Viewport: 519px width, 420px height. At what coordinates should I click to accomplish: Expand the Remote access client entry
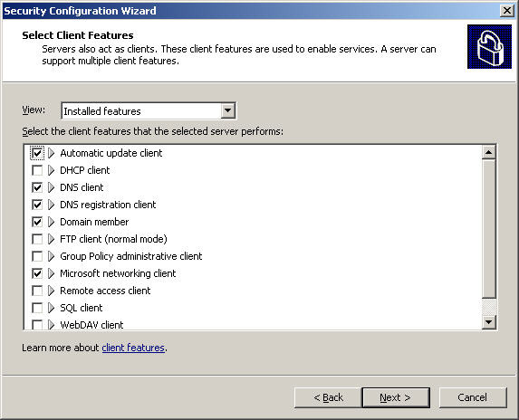(51, 291)
